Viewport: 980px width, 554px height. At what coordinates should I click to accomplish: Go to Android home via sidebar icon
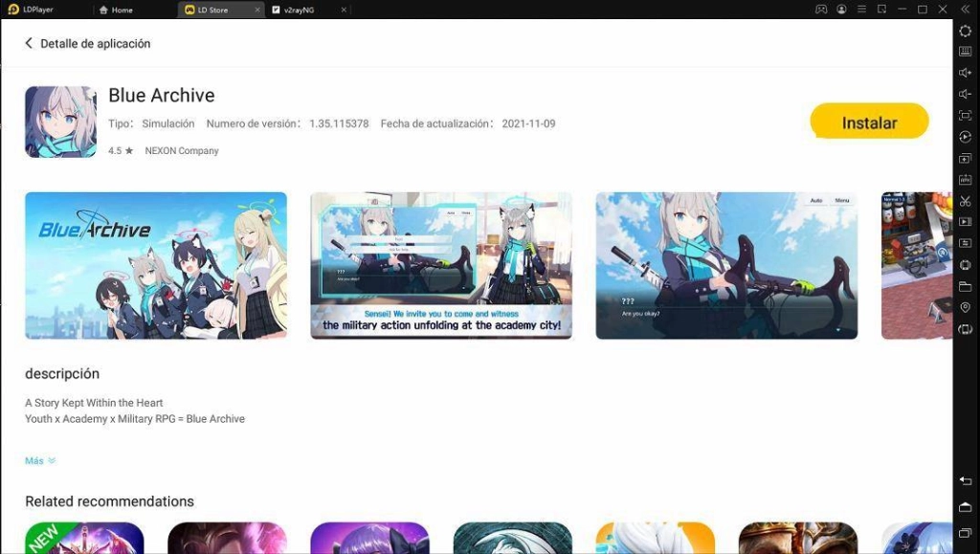(965, 506)
